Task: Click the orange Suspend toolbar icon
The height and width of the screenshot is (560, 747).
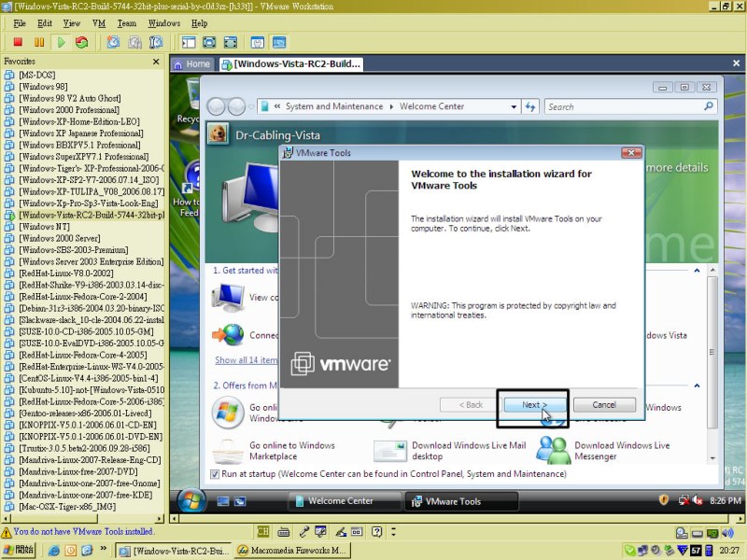Action: coord(39,42)
